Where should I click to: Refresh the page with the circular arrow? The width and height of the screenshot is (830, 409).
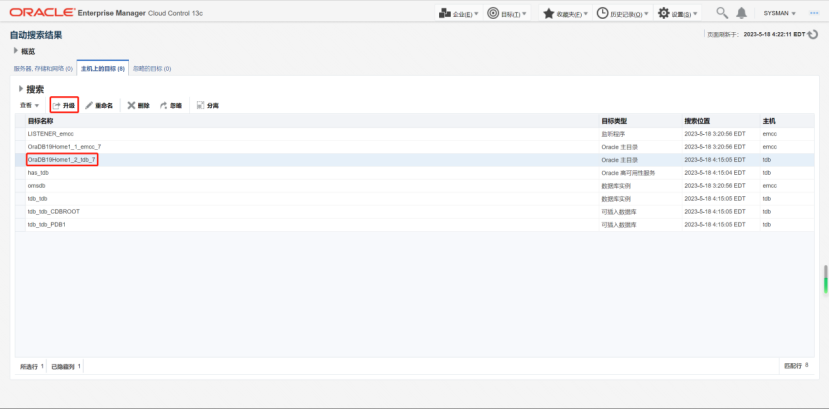[813, 34]
